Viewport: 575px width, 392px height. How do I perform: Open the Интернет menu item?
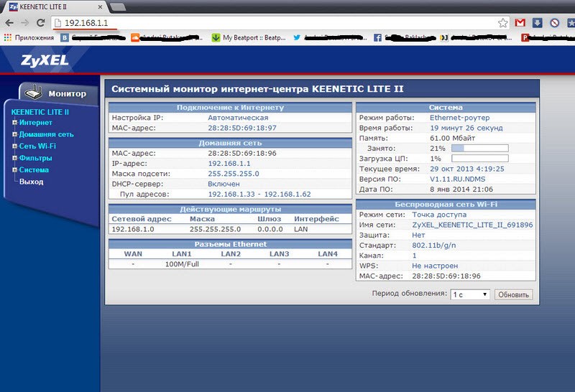click(35, 122)
